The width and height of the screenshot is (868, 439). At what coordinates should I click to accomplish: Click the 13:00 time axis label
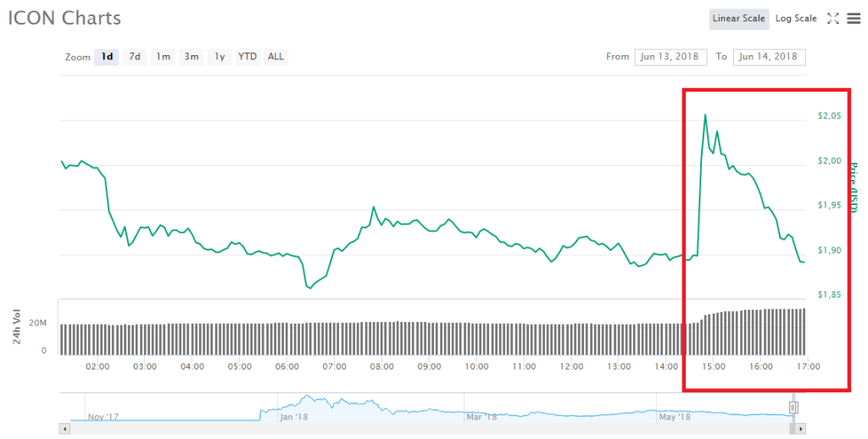[618, 366]
